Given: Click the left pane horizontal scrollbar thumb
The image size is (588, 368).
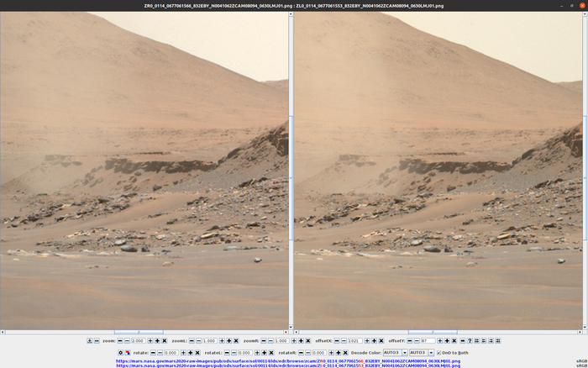Looking at the screenshot, I should pyautogui.click(x=139, y=333).
